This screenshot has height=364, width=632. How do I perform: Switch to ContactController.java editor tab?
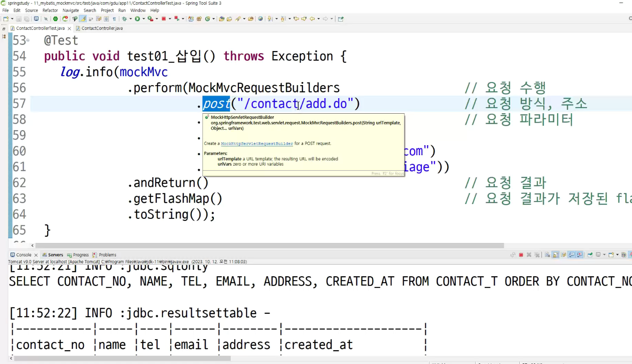pyautogui.click(x=99, y=28)
